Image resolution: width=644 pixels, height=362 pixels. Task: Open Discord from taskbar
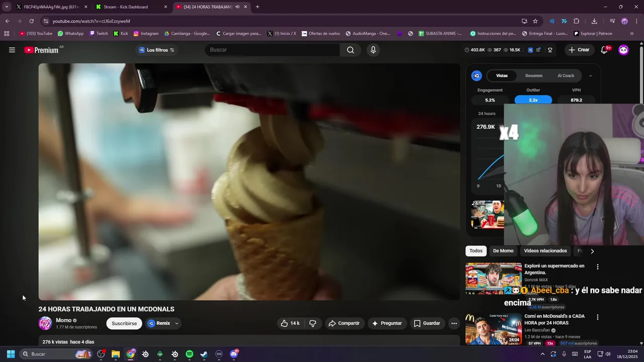[233, 354]
